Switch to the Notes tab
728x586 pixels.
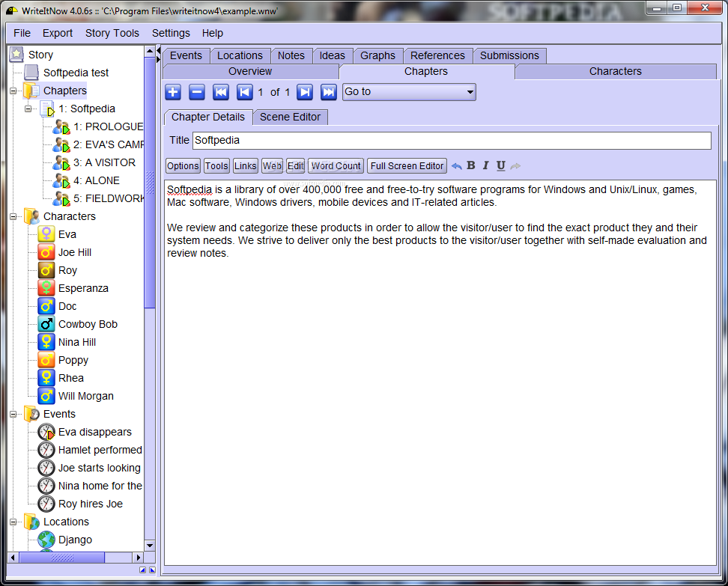[291, 55]
